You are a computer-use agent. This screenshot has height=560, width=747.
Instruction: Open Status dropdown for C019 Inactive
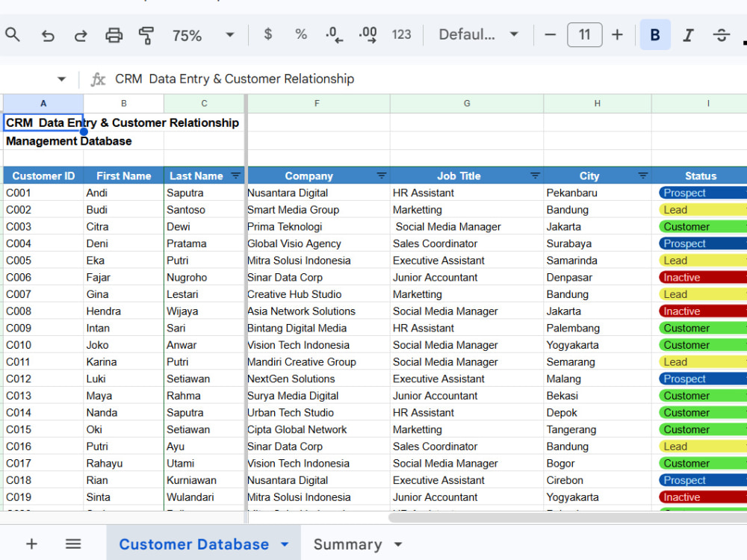click(x=703, y=497)
